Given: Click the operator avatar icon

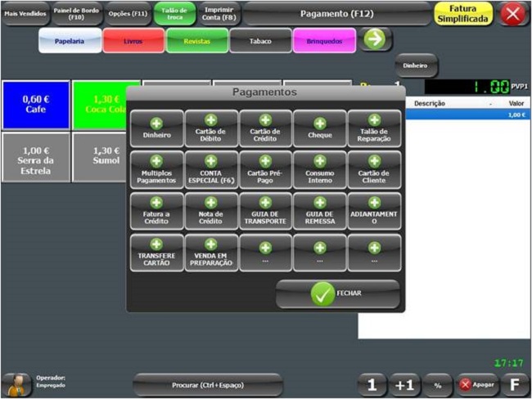Looking at the screenshot, I should pos(15,383).
